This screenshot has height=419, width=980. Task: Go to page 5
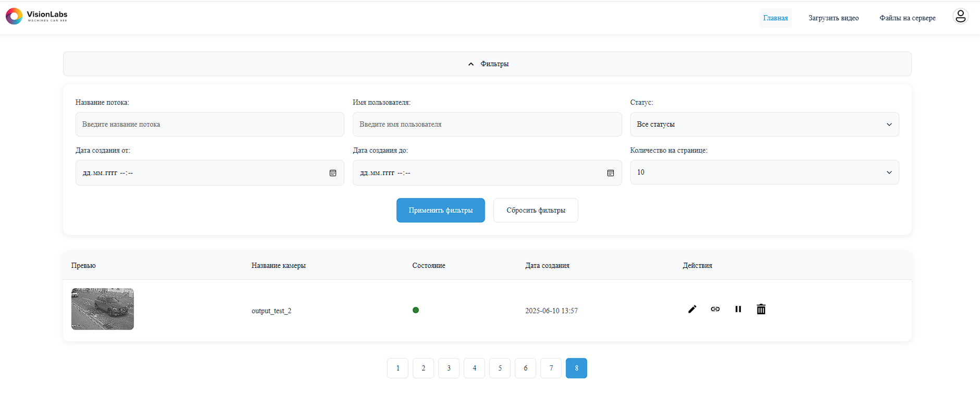pyautogui.click(x=500, y=368)
